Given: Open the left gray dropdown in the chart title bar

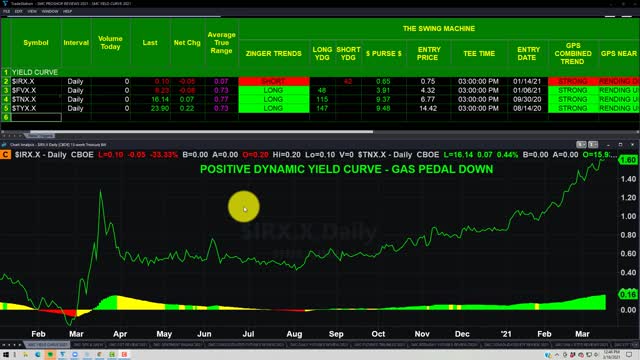Looking at the screenshot, I should coord(581,144).
